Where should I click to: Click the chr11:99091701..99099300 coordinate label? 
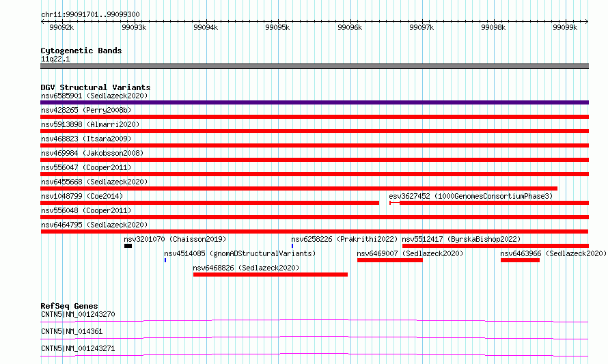[90, 14]
